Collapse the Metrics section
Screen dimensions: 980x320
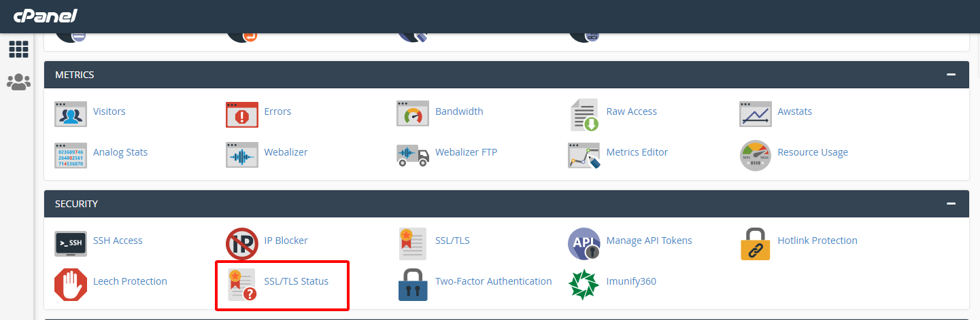click(x=951, y=75)
